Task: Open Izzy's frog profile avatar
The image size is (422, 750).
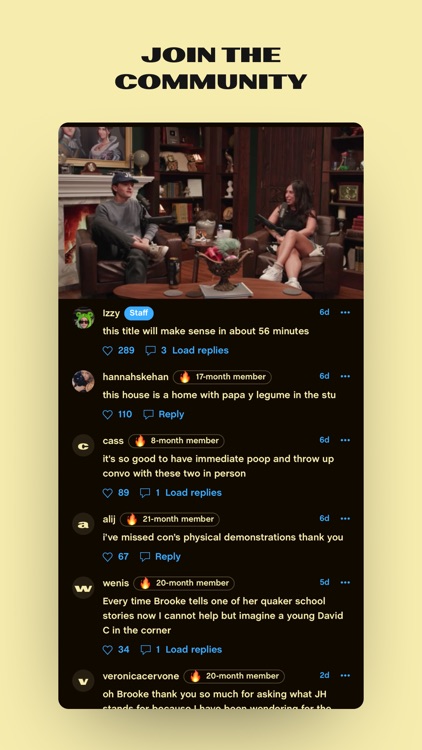Action: coord(83,318)
